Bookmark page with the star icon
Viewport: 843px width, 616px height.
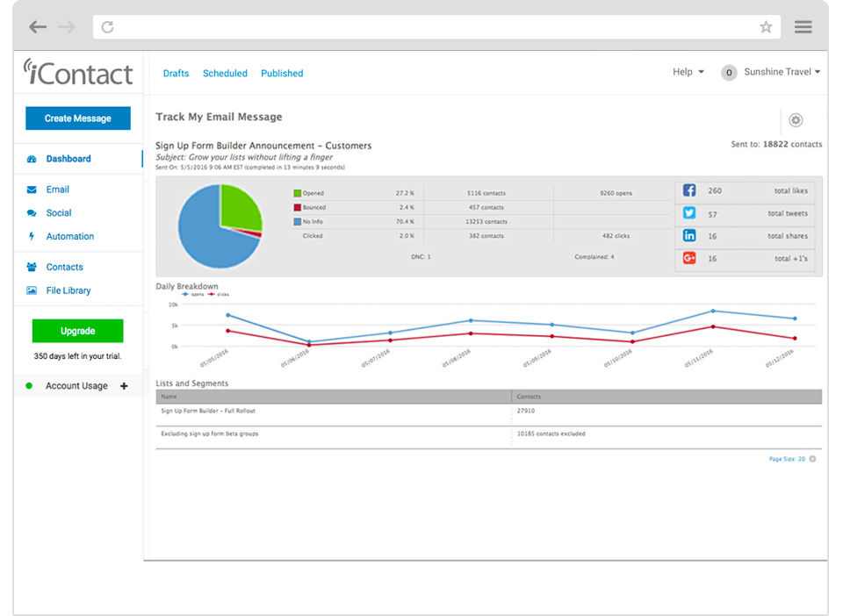tap(766, 27)
